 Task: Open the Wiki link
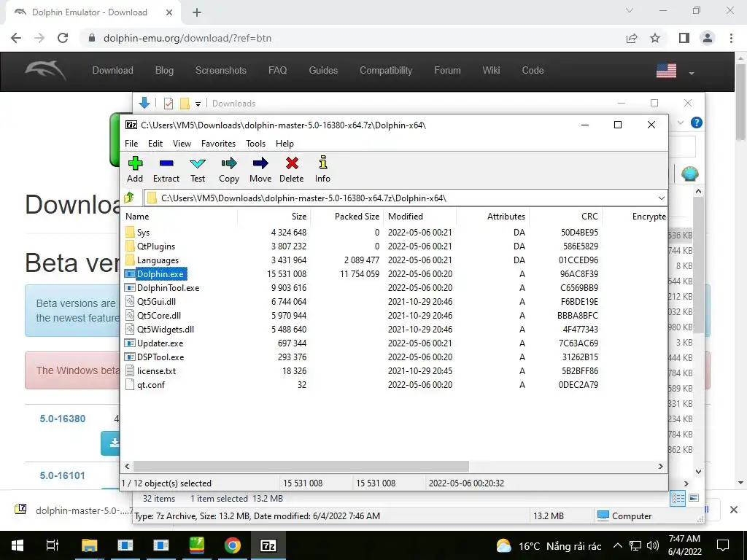491,71
